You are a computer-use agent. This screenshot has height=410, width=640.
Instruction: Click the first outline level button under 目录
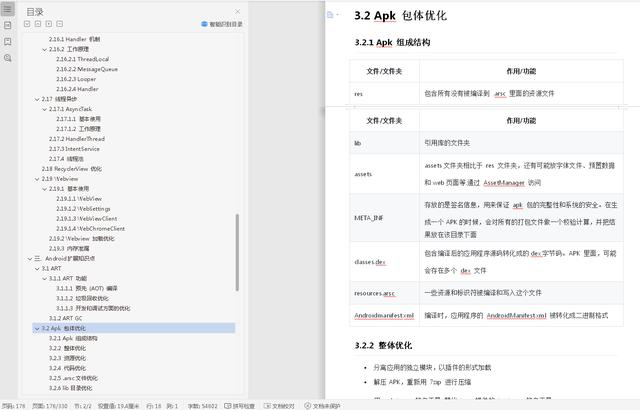pyautogui.click(x=25, y=23)
